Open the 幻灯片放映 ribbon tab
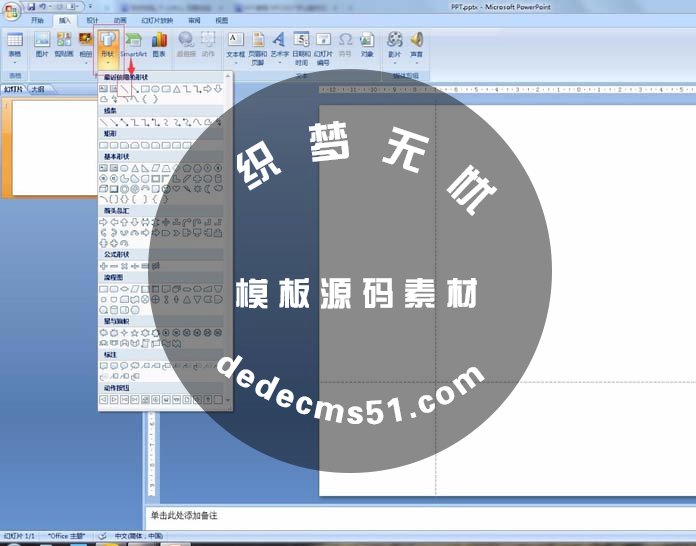This screenshot has height=546, width=696. [x=157, y=20]
